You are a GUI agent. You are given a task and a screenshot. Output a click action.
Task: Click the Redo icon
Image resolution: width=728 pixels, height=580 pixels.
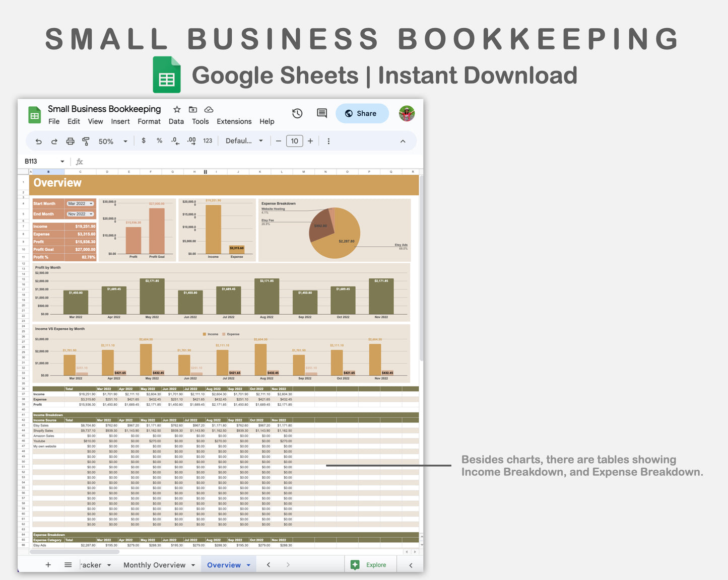[54, 141]
